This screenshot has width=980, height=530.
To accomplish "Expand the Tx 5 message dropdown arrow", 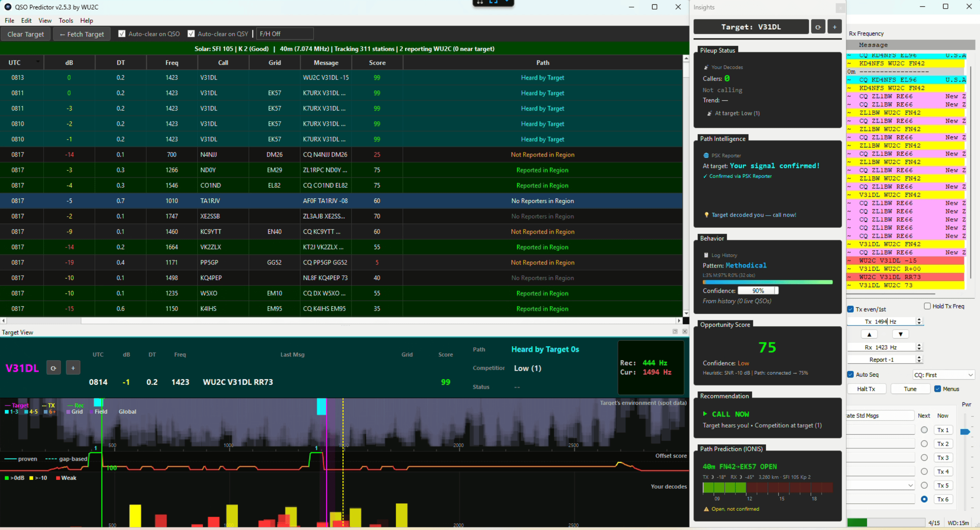I will point(911,485).
